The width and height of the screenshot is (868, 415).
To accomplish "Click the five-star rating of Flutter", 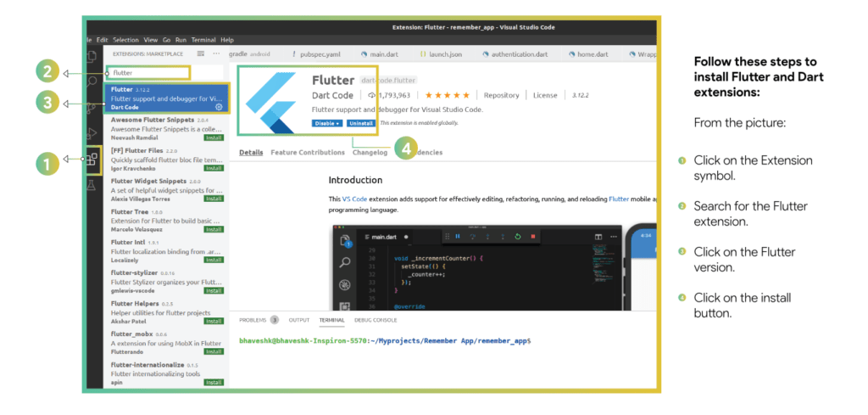I will [446, 95].
